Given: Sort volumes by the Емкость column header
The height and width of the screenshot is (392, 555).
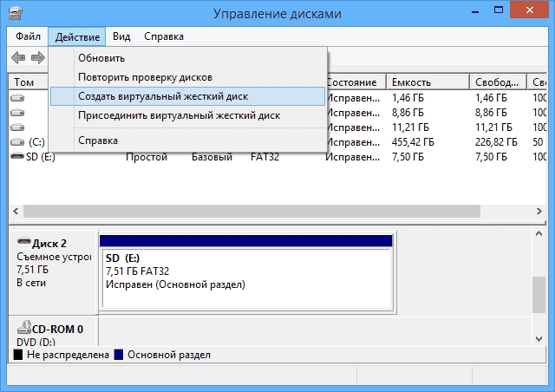Looking at the screenshot, I should tap(427, 82).
